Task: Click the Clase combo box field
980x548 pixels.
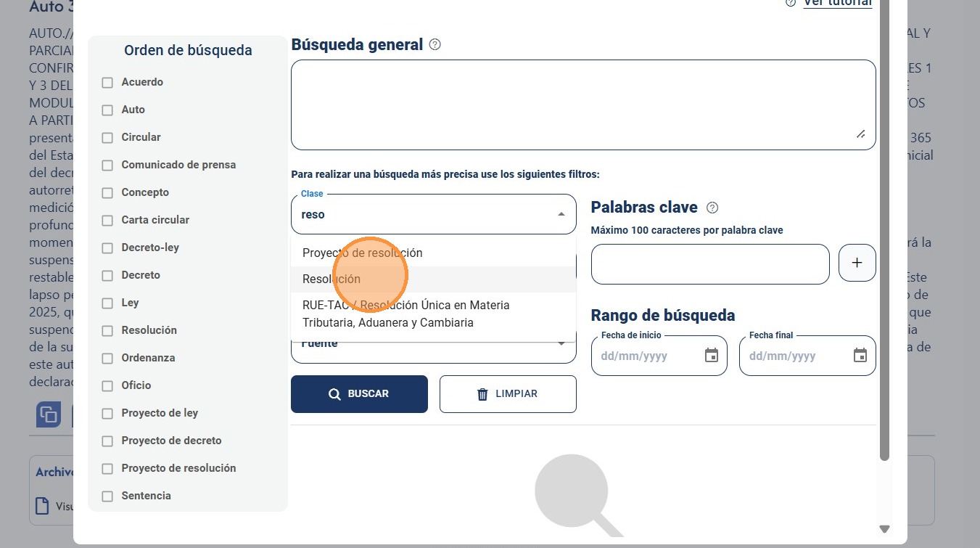Action: click(x=434, y=214)
